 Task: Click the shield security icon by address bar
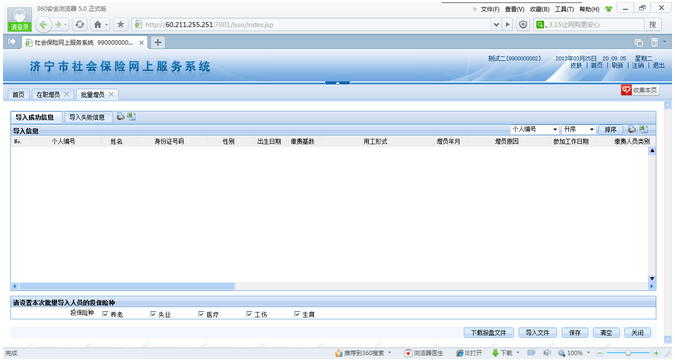[523, 25]
